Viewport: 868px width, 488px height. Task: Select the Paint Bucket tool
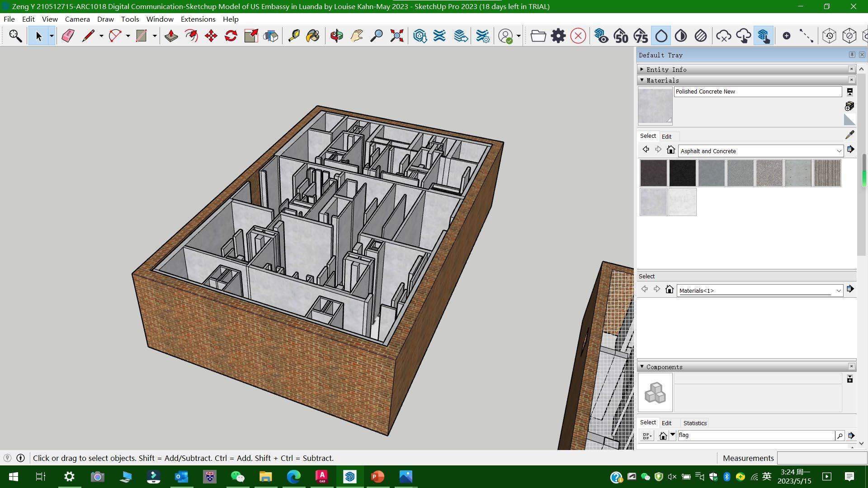[x=312, y=36]
